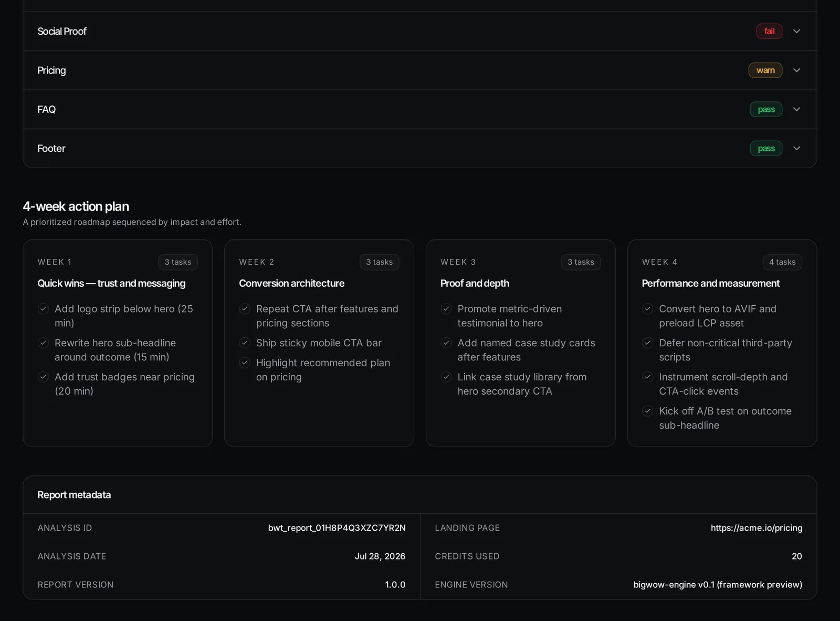840x621 pixels.
Task: Select analysis ID bwt_report_01H8P4Q3XZC7YR2N
Action: point(337,528)
